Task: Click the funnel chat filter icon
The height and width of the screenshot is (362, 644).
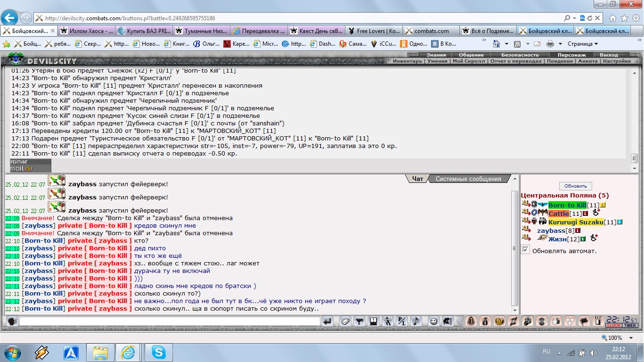Action: click(x=359, y=321)
